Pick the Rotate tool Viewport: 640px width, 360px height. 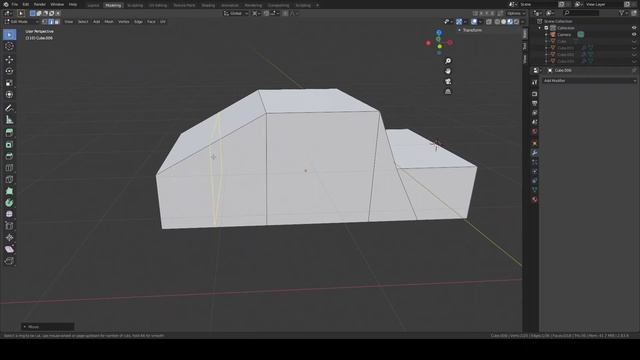[9, 71]
